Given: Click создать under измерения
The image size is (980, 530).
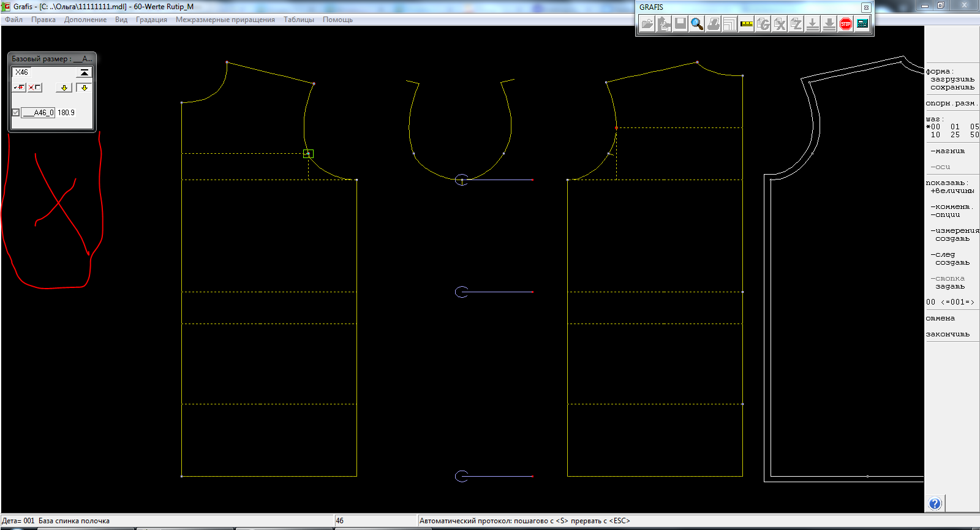Looking at the screenshot, I should point(952,239).
